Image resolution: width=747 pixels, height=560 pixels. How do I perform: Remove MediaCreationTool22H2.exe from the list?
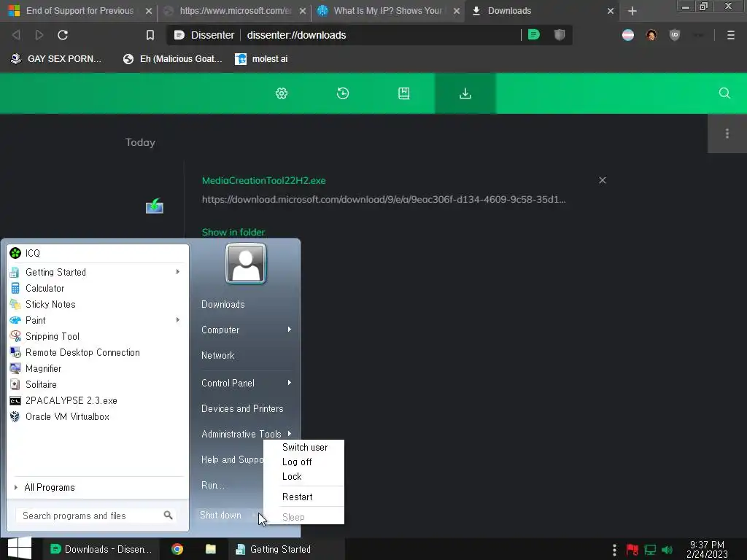(x=603, y=180)
